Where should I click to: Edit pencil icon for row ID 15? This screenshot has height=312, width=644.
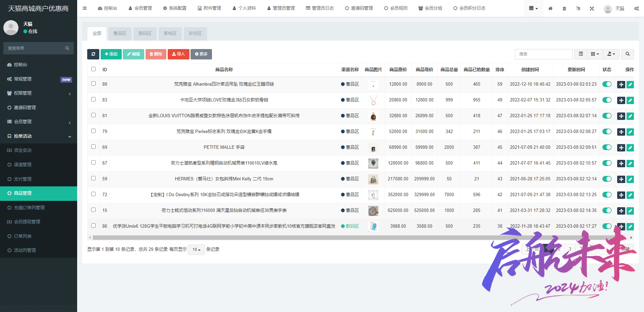[x=630, y=211]
